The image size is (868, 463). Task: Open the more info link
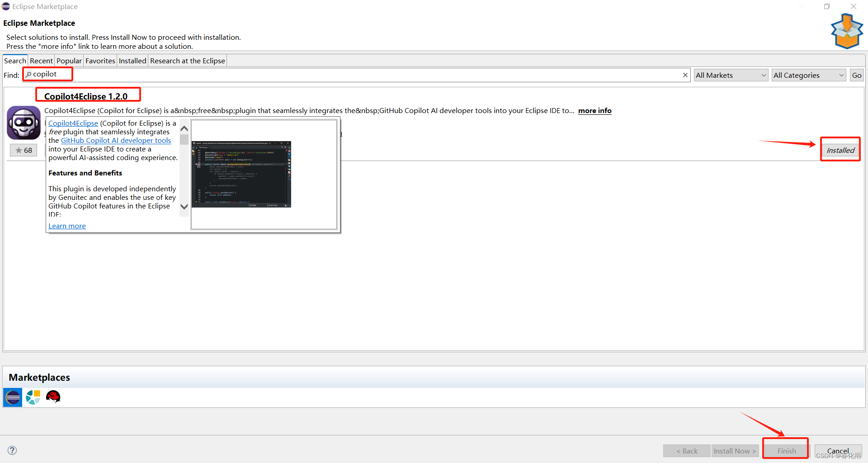[x=594, y=110]
